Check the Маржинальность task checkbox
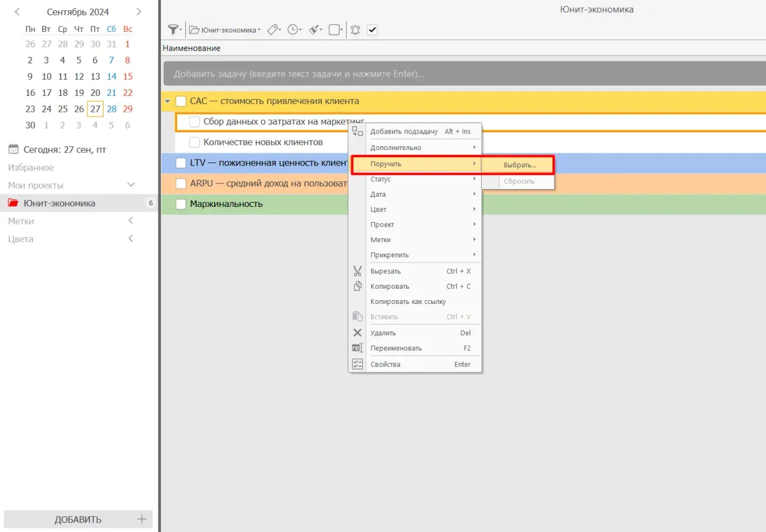The width and height of the screenshot is (766, 532). click(x=181, y=204)
